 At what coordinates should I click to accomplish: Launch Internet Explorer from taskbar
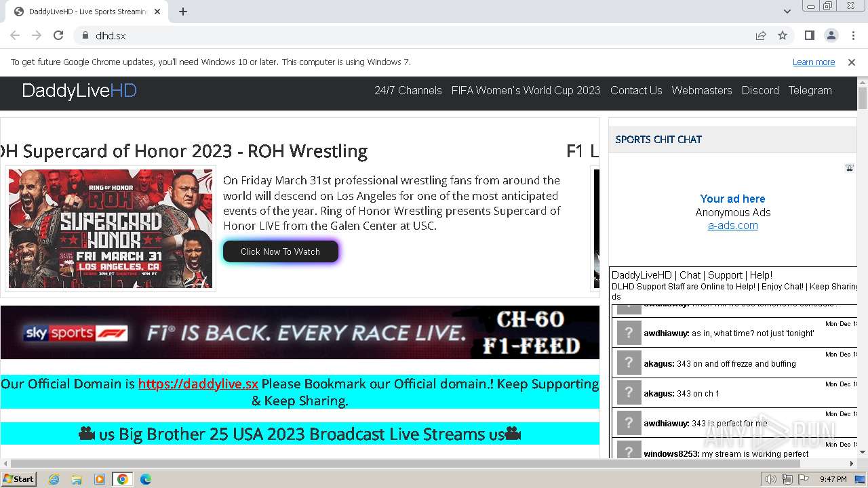tap(54, 479)
